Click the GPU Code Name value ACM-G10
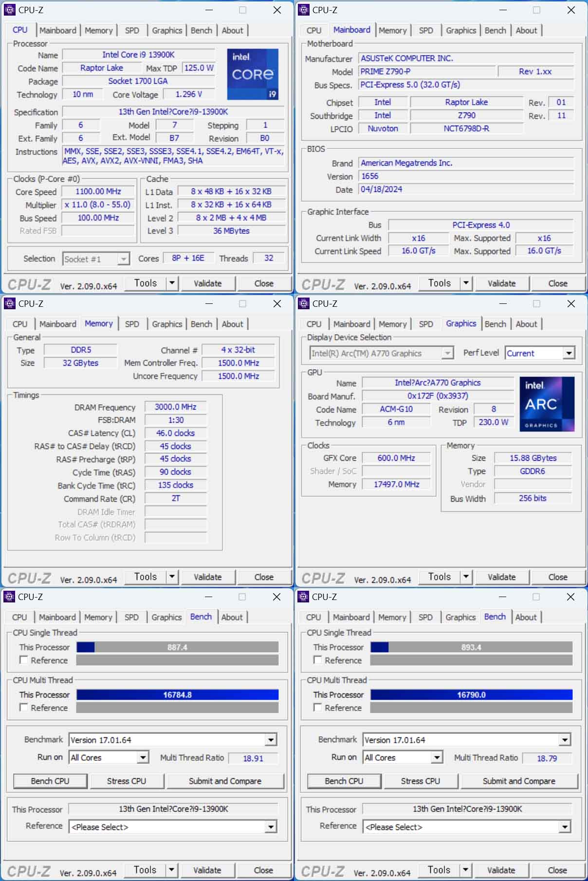This screenshot has height=881, width=588. (x=396, y=409)
